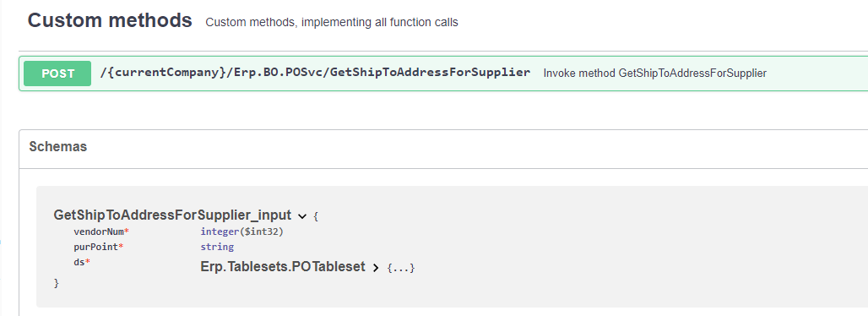Viewport: 868px width, 316px height.
Task: Click the string type label for purPoint
Action: pyautogui.click(x=217, y=247)
